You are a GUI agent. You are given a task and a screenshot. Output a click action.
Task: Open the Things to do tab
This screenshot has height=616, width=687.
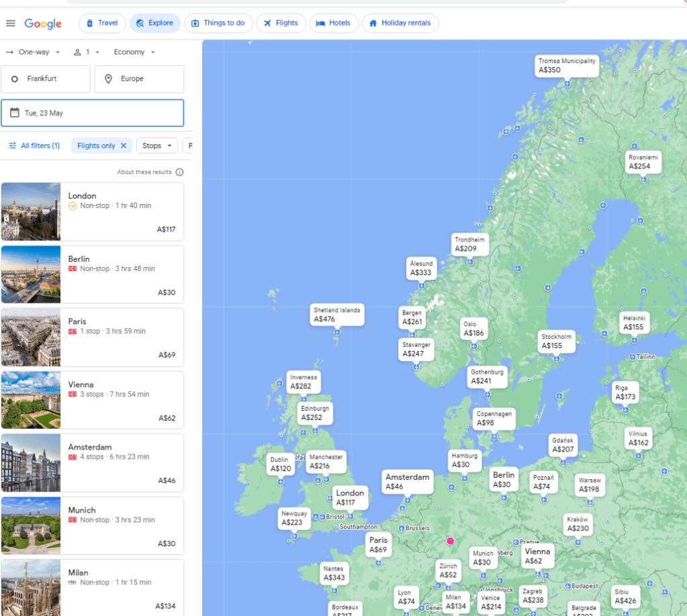point(218,23)
